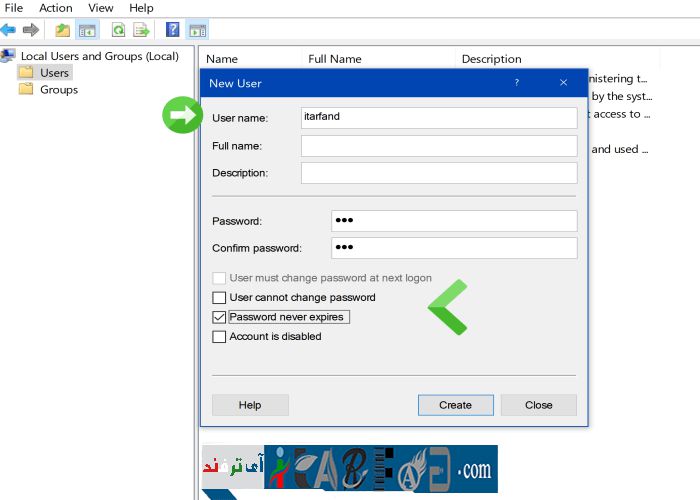Viewport: 700px width, 500px height.
Task: Enable User cannot change password checkbox
Action: 220,298
